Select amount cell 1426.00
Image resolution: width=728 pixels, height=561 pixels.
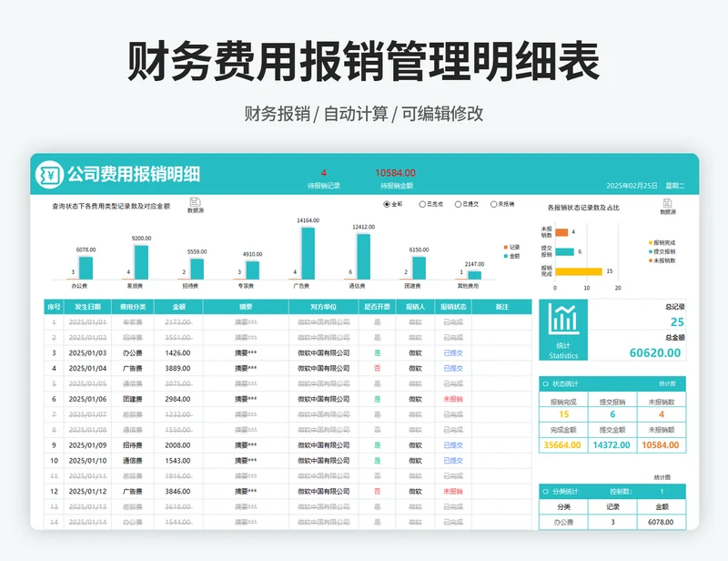(177, 353)
